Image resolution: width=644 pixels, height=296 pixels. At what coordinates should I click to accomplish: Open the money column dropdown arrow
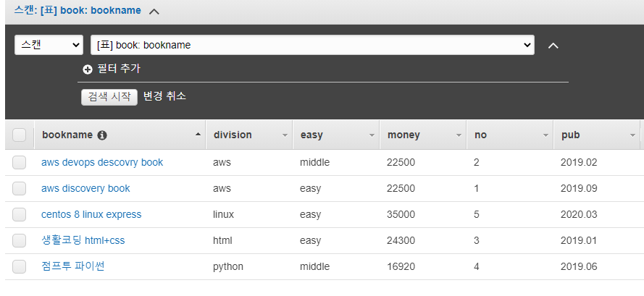[x=459, y=135]
